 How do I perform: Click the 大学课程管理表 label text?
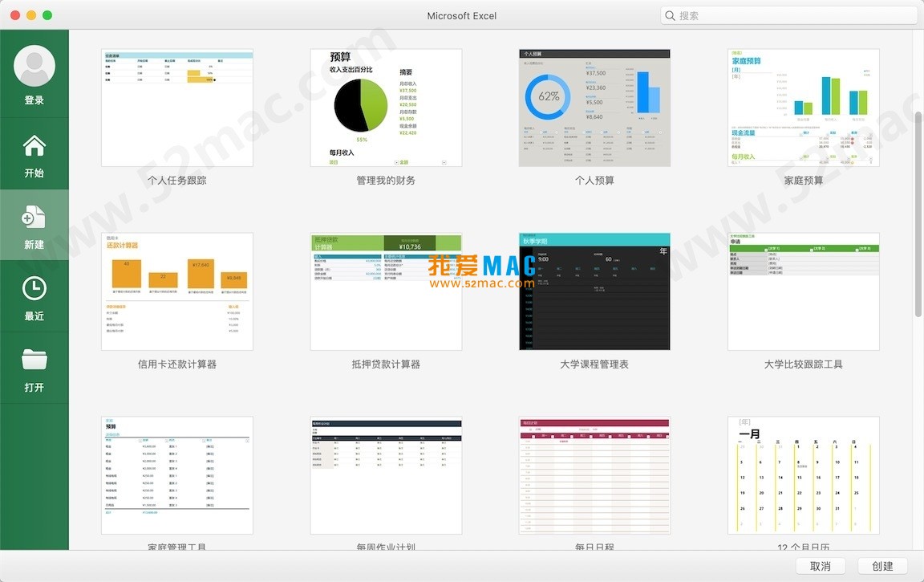point(594,364)
